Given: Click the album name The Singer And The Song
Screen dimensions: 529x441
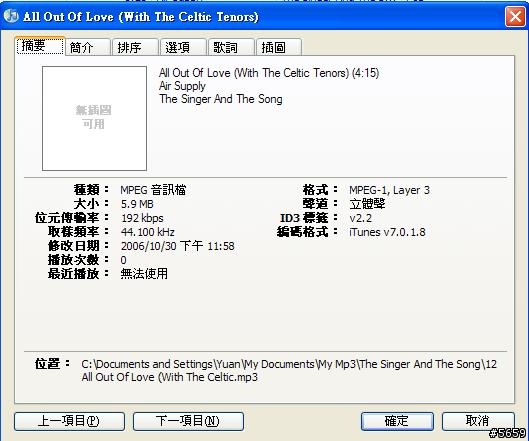Looking at the screenshot, I should point(221,99).
